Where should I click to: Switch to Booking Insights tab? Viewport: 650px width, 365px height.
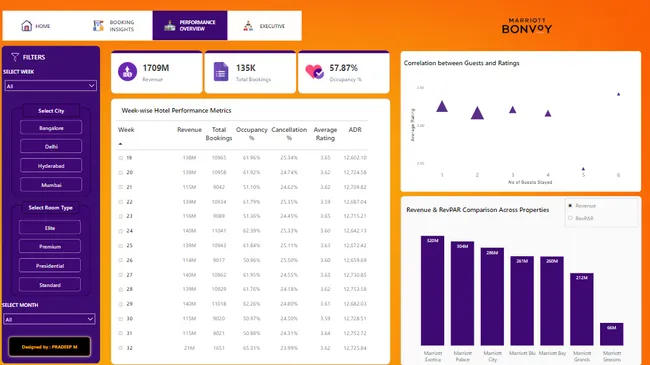pos(115,26)
